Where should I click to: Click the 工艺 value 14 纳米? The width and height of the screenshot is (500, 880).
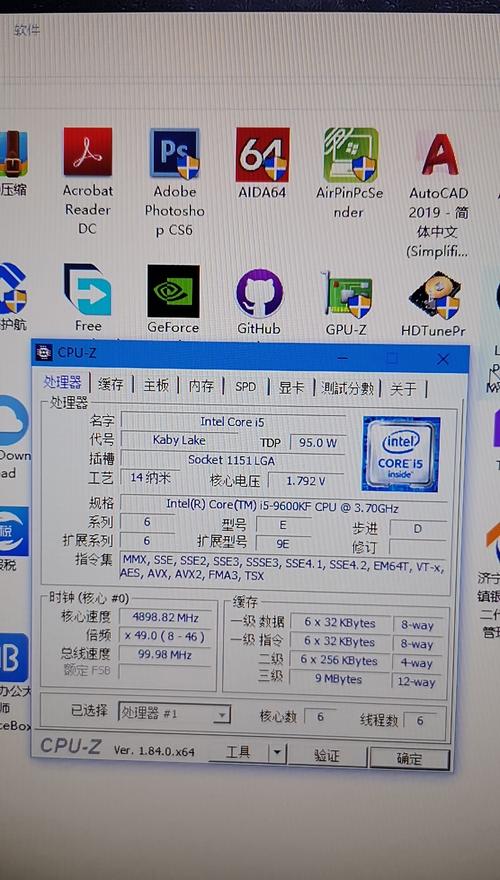point(150,478)
